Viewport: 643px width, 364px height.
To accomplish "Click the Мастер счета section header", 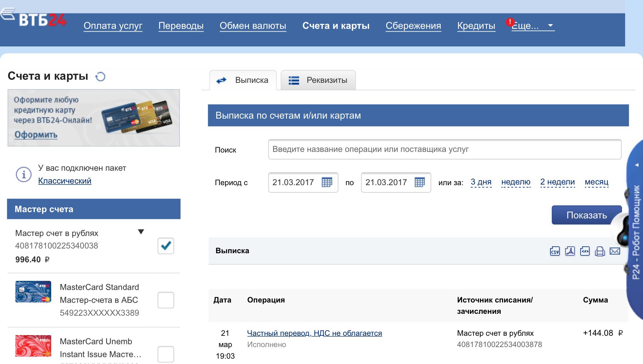I will pyautogui.click(x=94, y=209).
